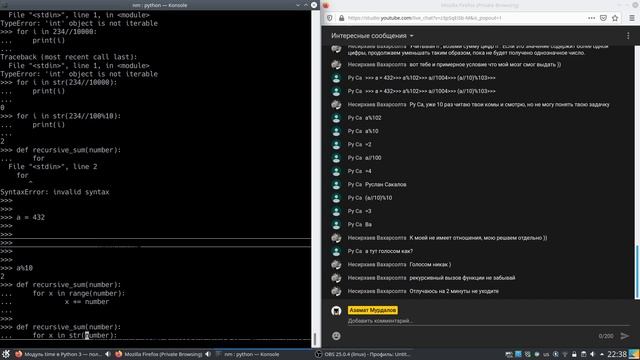Click message 'рекурсивный вызов функции не забывай'
The height and width of the screenshot is (360, 640).
point(462,278)
